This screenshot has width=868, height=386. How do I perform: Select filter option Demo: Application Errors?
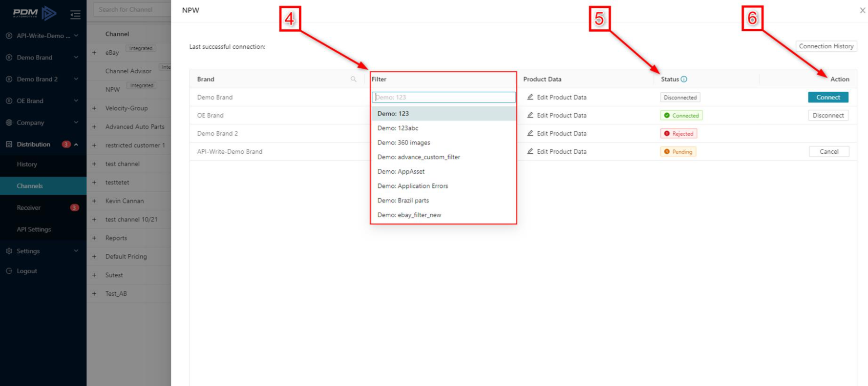click(x=444, y=186)
